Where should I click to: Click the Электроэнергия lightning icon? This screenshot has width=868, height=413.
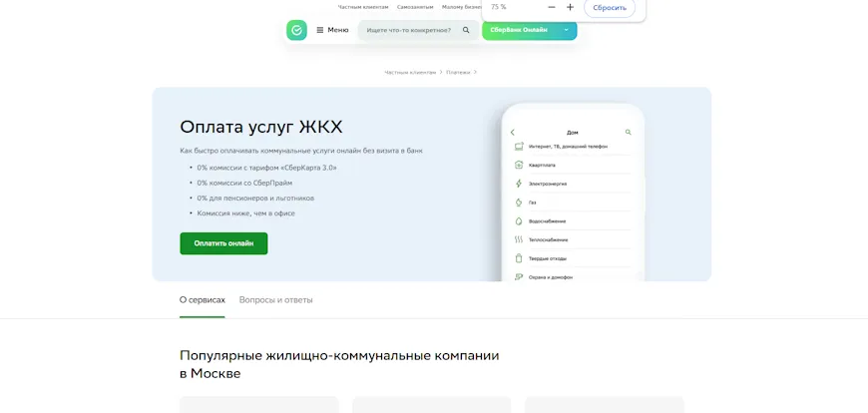coord(519,184)
